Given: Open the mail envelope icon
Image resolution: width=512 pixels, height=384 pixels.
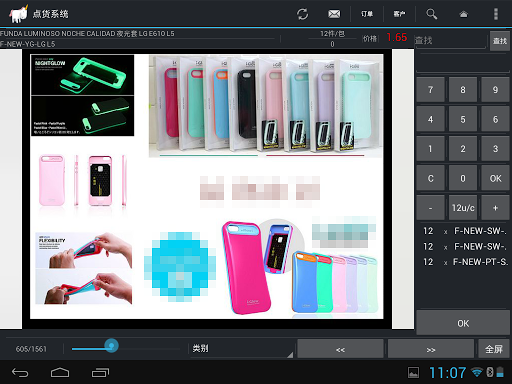Looking at the screenshot, I should (x=334, y=14).
